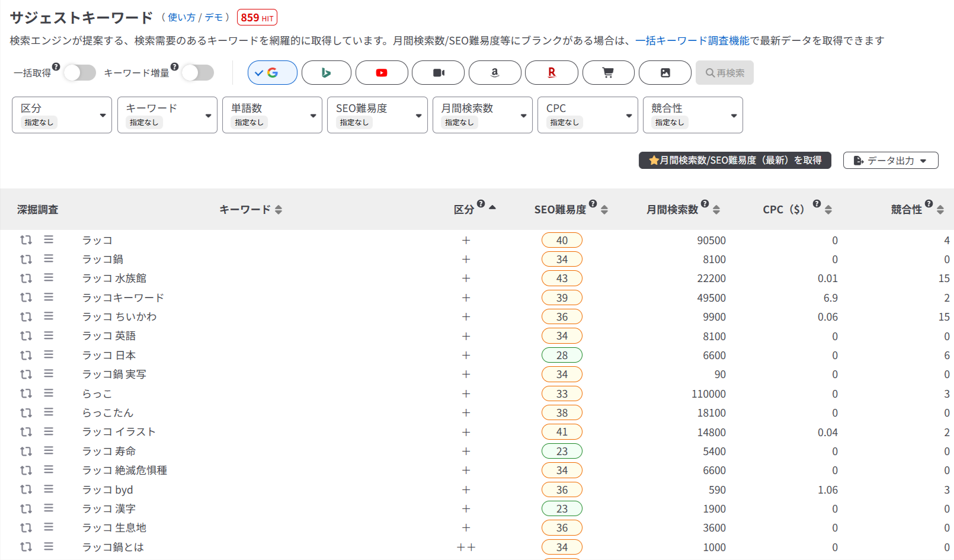Screen dimensions: 954x560
Task: Toggle the キーワード増量 switch
Action: click(197, 73)
